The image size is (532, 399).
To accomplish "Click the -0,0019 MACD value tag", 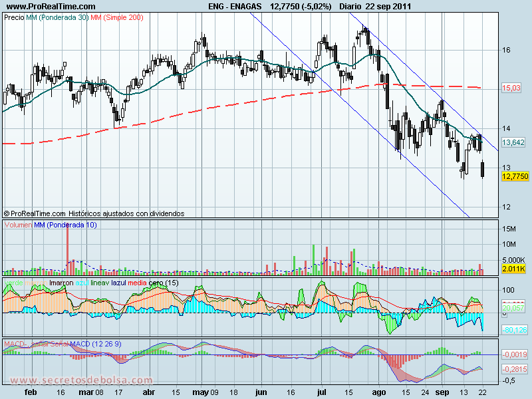I will point(515,354).
